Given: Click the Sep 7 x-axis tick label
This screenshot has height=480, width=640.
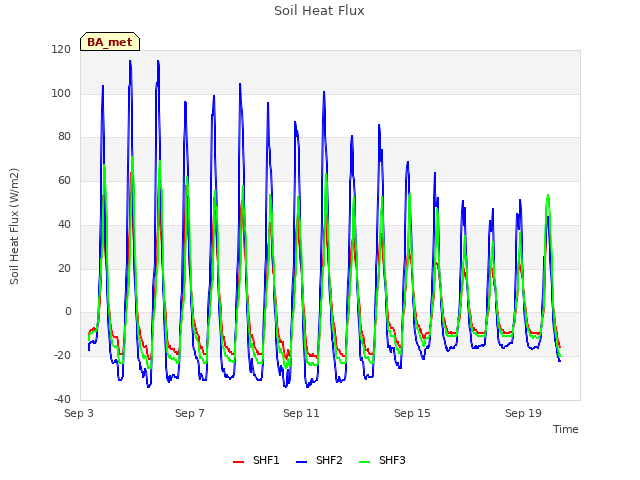Looking at the screenshot, I should click(x=190, y=413).
